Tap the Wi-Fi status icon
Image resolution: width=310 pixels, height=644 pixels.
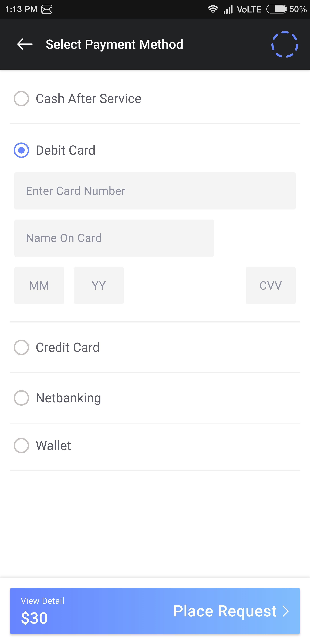point(213,9)
